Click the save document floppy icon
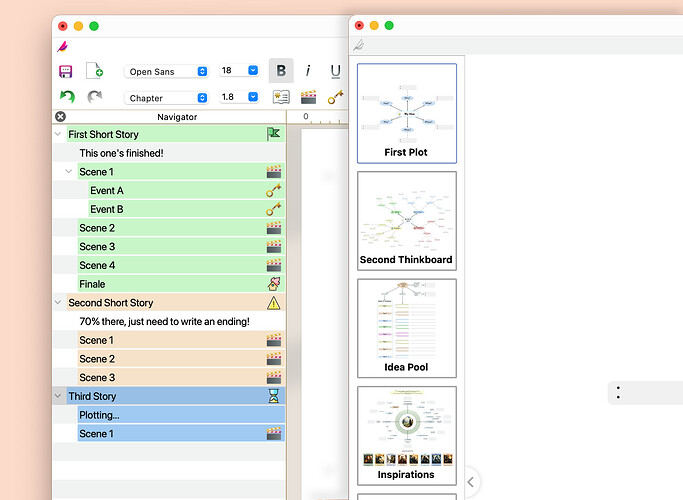The height and width of the screenshot is (500, 683). [x=65, y=71]
